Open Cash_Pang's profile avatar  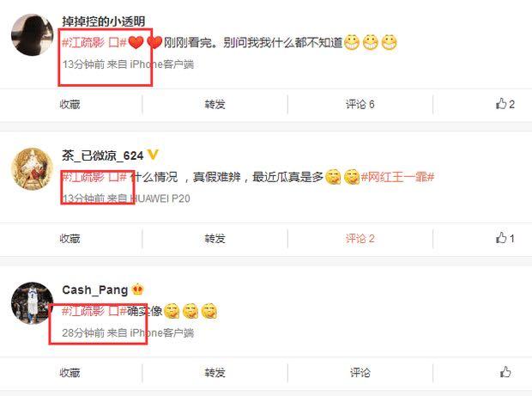33,303
